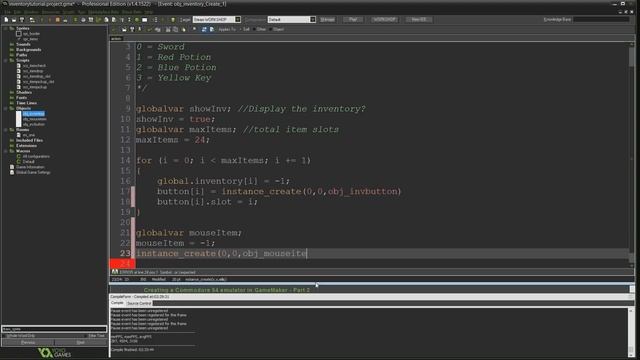Paste code using editor toolbar icon

183,29
